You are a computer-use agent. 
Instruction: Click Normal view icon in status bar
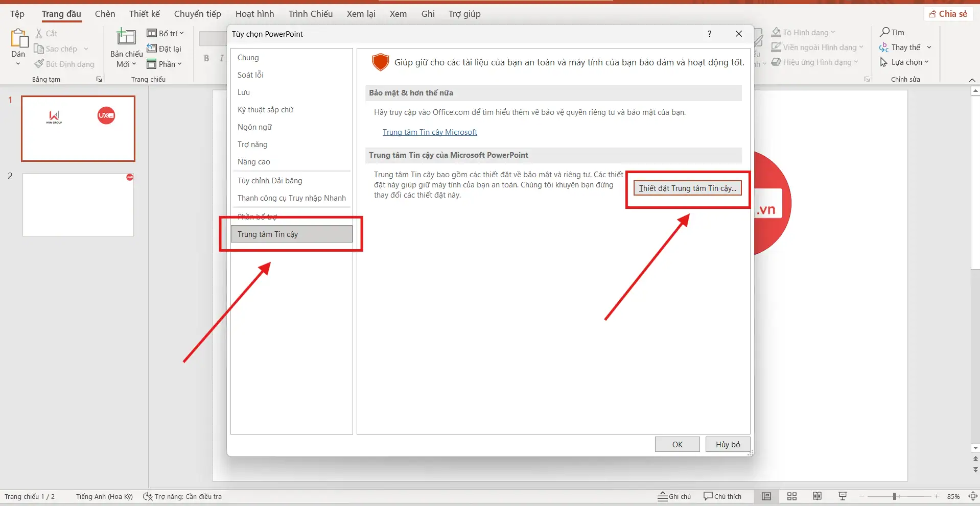click(x=766, y=496)
